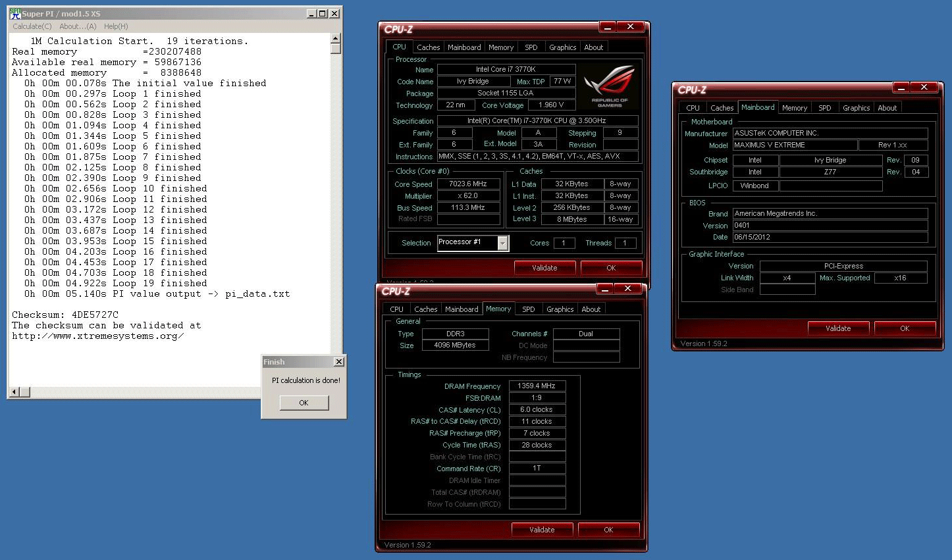
Task: Click Validate in the Memory CPU-Z window
Action: tap(542, 530)
